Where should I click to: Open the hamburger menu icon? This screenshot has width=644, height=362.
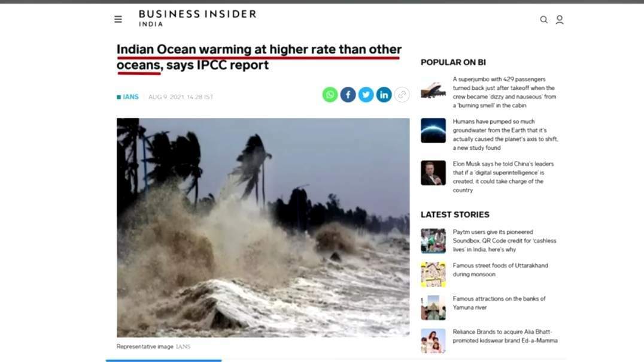point(118,19)
